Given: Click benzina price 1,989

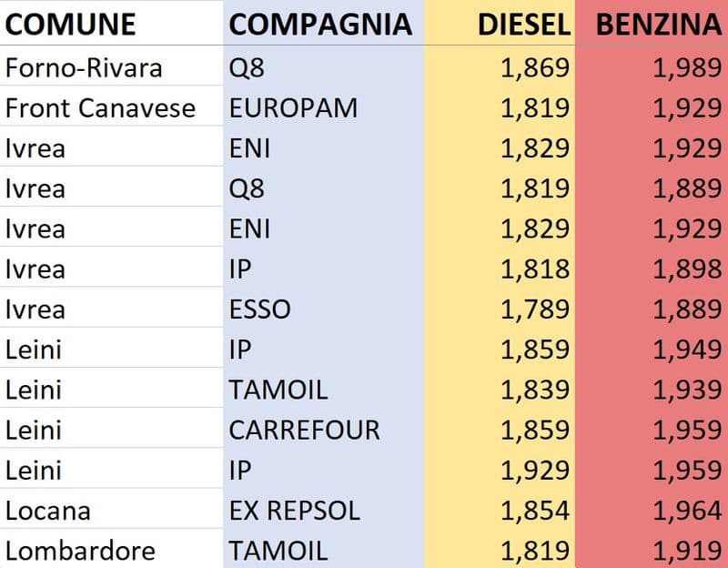Looking at the screenshot, I should tap(687, 66).
